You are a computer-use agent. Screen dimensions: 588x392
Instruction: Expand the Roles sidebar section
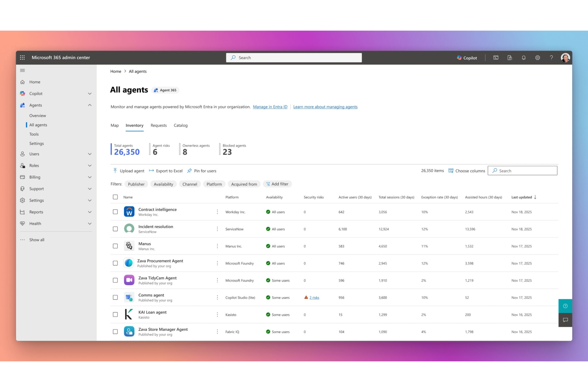[x=90, y=166]
